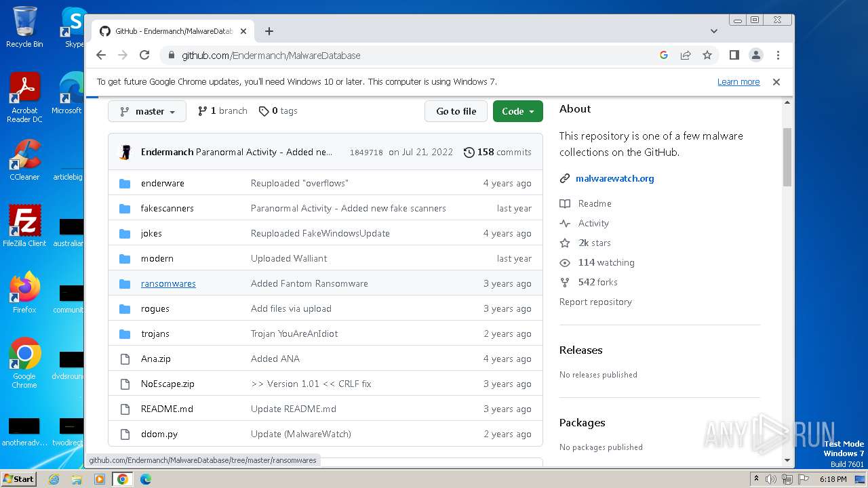Open the fakescanners folder
Screen dimensions: 868x488
click(x=167, y=209)
